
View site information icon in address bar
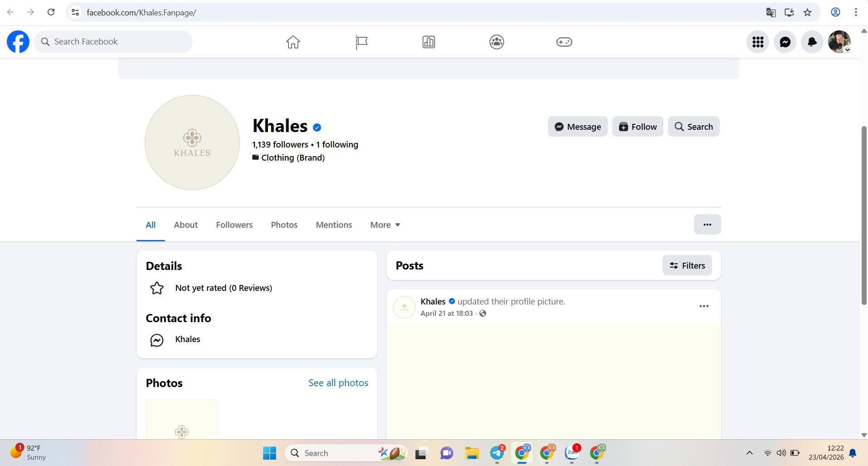tap(75, 12)
